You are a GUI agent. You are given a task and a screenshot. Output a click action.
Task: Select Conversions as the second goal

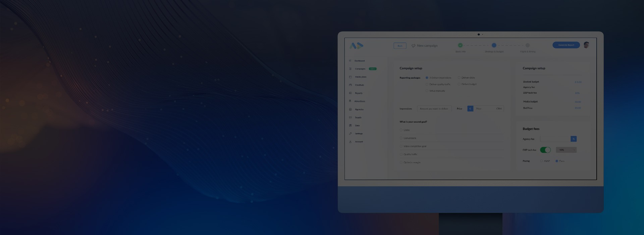pyautogui.click(x=401, y=138)
